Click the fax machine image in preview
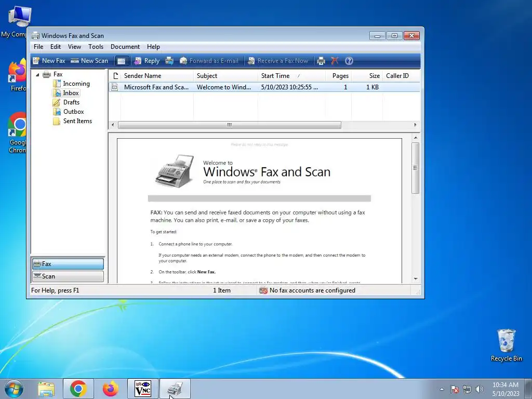532x399 pixels. point(175,170)
